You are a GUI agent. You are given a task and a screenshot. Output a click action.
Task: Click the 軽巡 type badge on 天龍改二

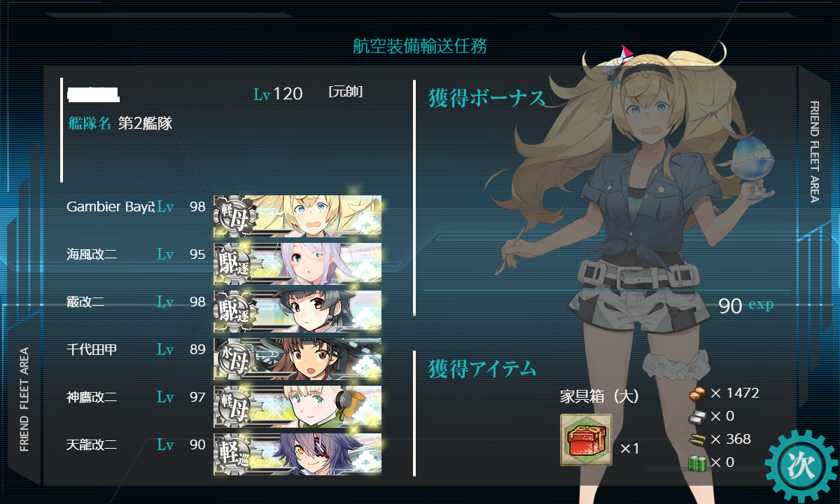click(x=234, y=455)
